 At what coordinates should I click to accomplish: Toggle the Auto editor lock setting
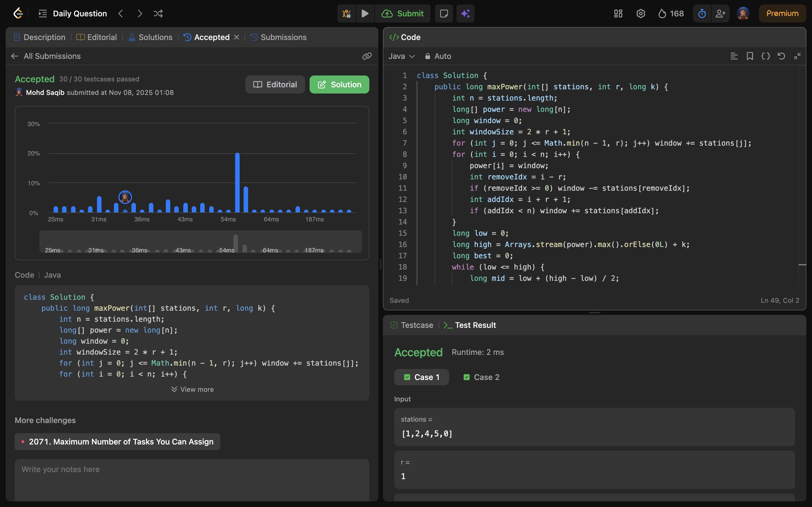[x=438, y=56]
